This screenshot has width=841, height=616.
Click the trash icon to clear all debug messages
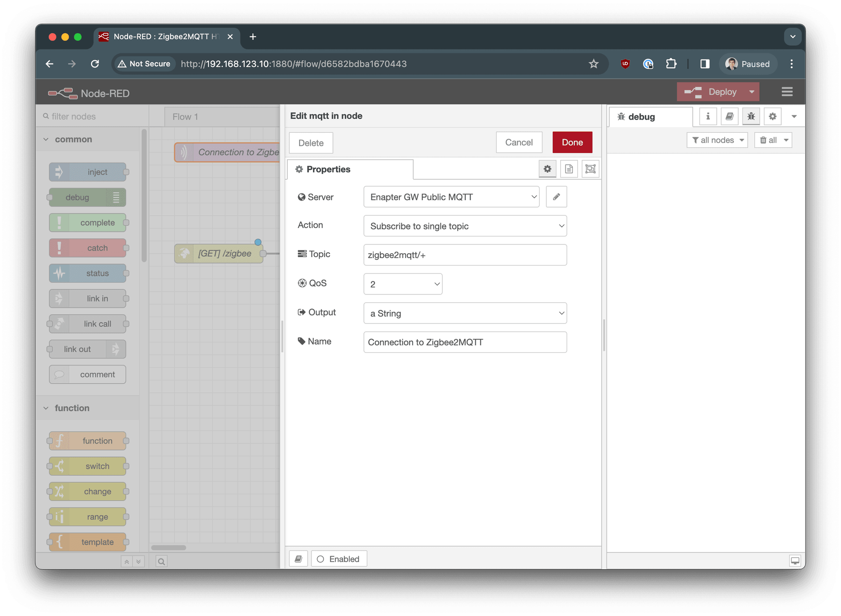pyautogui.click(x=763, y=140)
